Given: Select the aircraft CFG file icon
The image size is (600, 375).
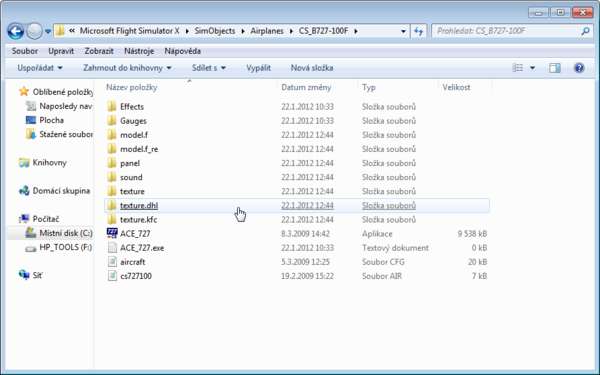Looking at the screenshot, I should 112,262.
